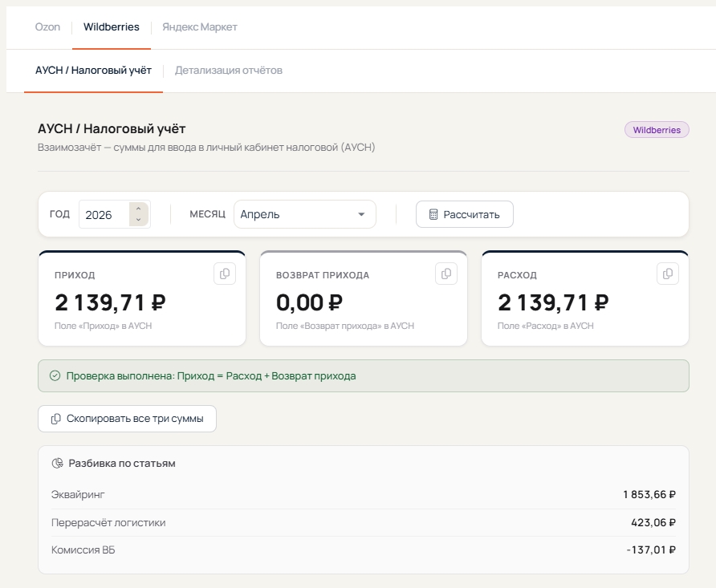Select АУСН / Налоговый учёт sub-tab
The image size is (716, 588).
click(93, 71)
